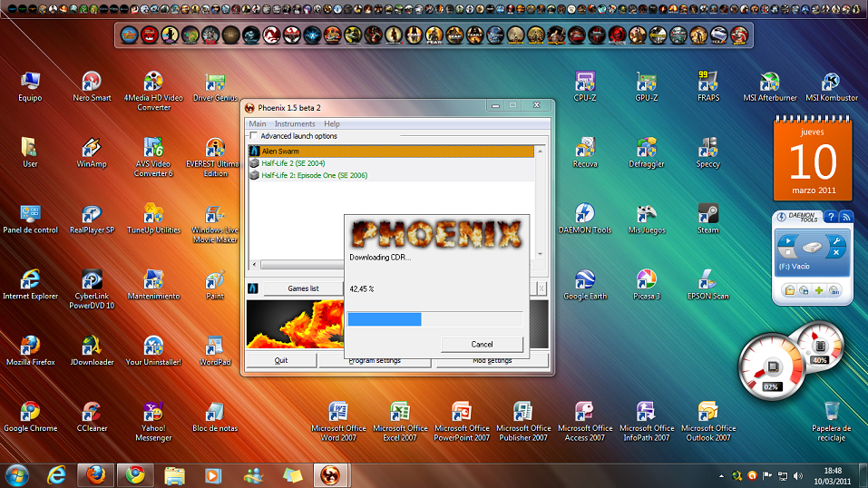Show hidden system tray icons

pos(721,476)
